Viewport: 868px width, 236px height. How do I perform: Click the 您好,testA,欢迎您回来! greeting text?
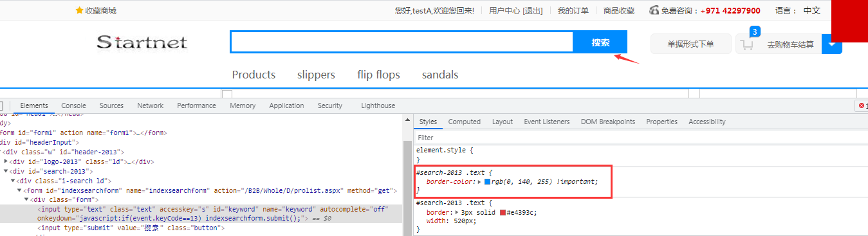pyautogui.click(x=434, y=10)
